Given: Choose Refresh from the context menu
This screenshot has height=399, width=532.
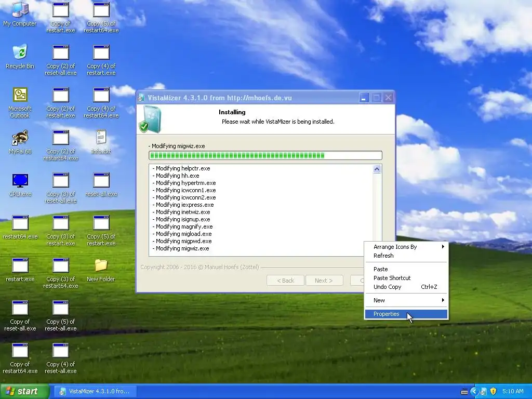Looking at the screenshot, I should (x=406, y=256).
